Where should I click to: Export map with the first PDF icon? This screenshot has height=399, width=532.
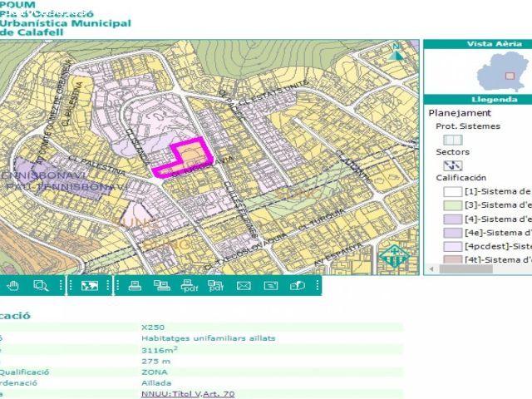click(189, 286)
